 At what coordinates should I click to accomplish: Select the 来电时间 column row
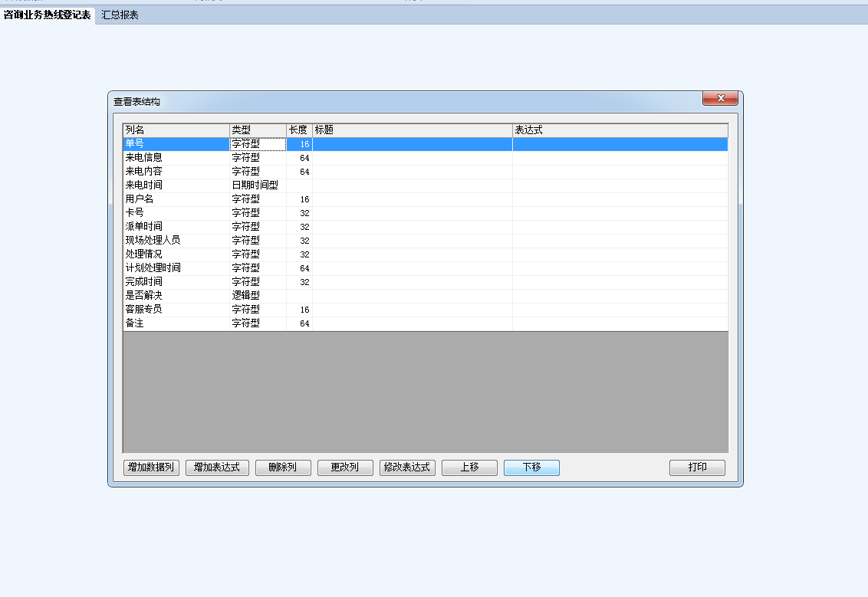coord(144,185)
